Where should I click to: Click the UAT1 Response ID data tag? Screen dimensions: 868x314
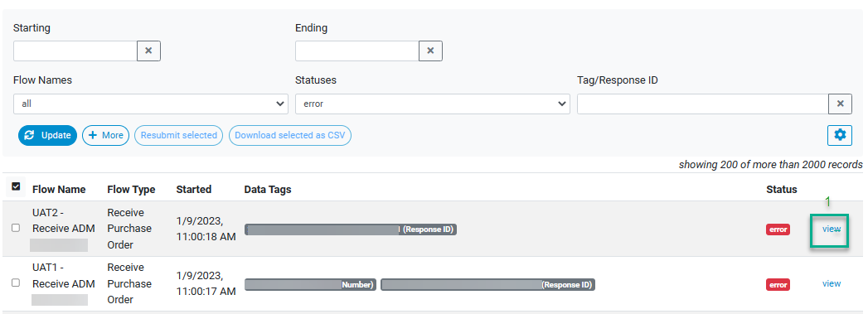tap(487, 285)
